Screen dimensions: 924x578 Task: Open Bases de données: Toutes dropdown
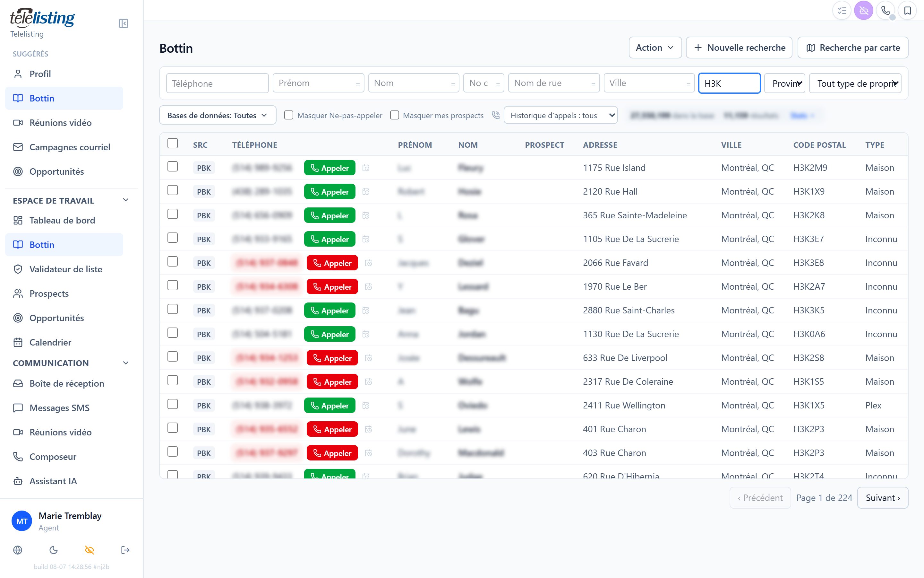coord(218,115)
